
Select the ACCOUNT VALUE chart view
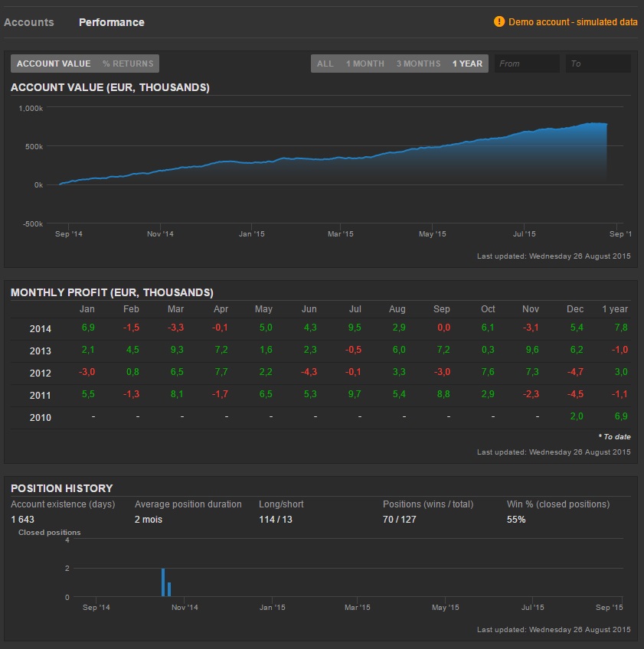click(54, 64)
